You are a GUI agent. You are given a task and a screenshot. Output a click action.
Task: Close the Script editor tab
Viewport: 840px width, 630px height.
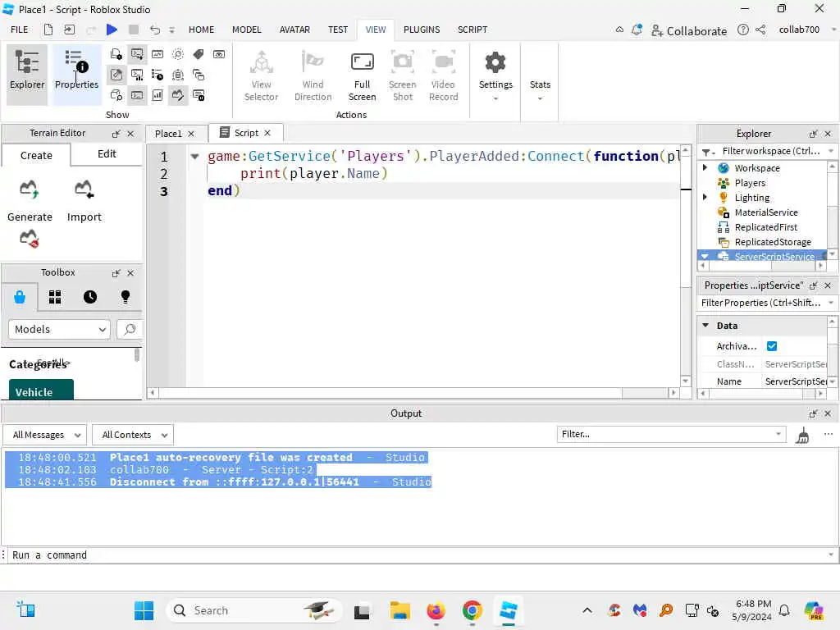click(x=267, y=133)
